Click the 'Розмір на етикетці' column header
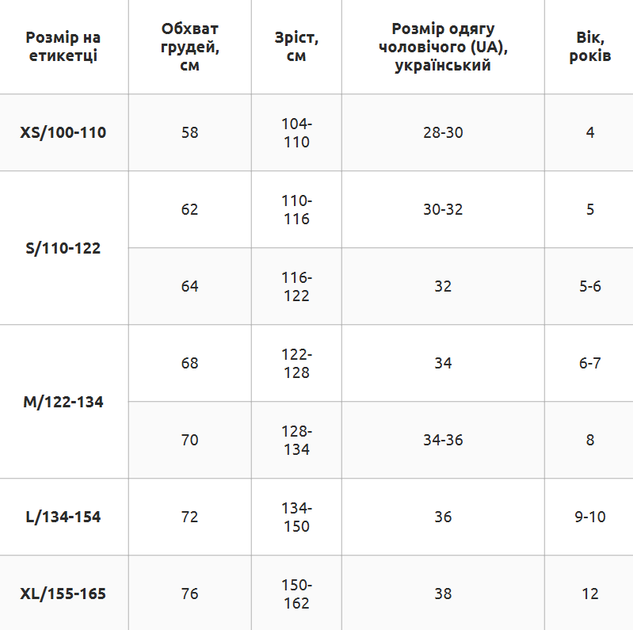633x630 pixels. 63,46
